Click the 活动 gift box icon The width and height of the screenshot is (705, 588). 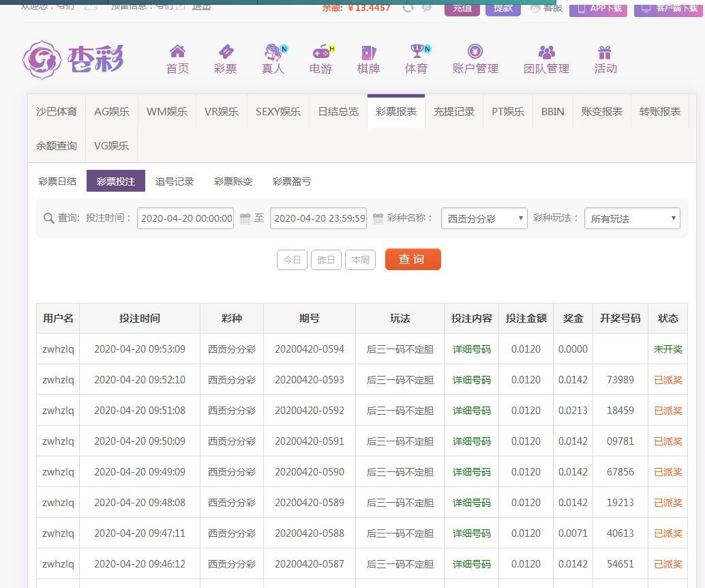pyautogui.click(x=605, y=52)
